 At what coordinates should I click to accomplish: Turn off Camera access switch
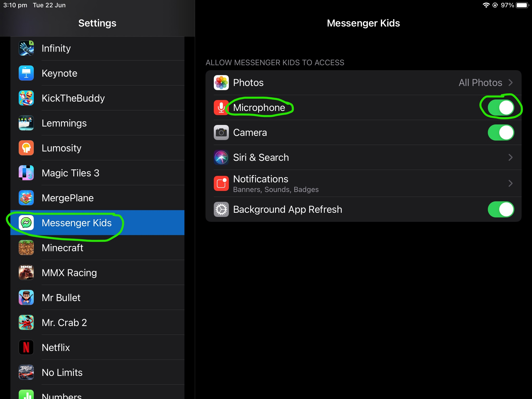[501, 132]
